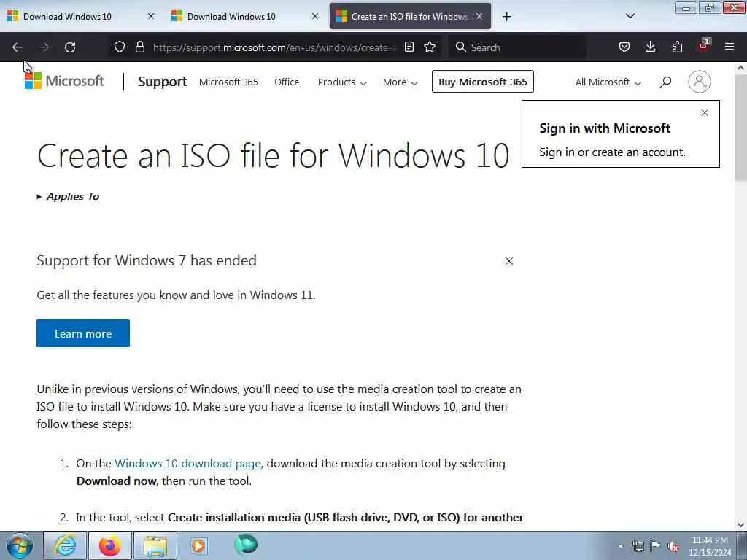Dismiss the Windows 7 support ended banner

click(x=508, y=261)
